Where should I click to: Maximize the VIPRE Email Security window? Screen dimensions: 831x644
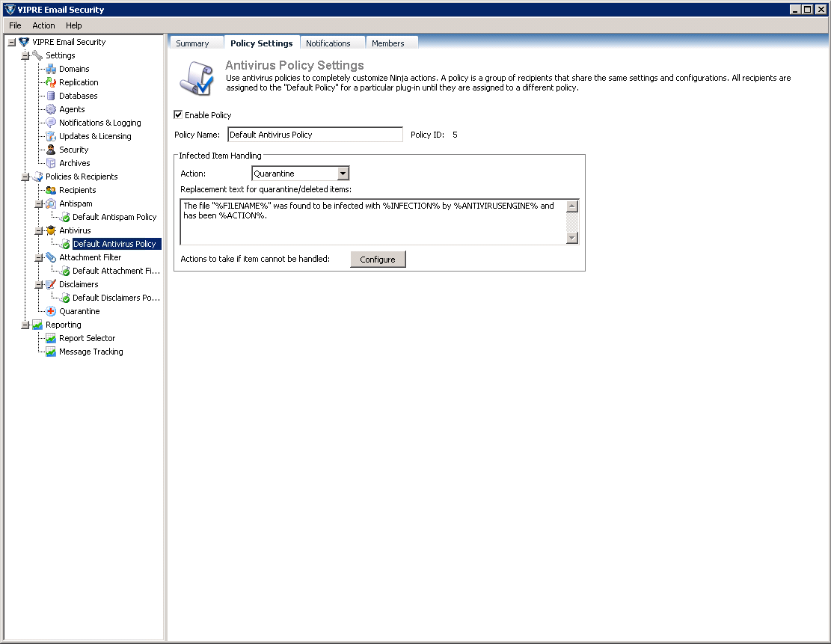807,10
